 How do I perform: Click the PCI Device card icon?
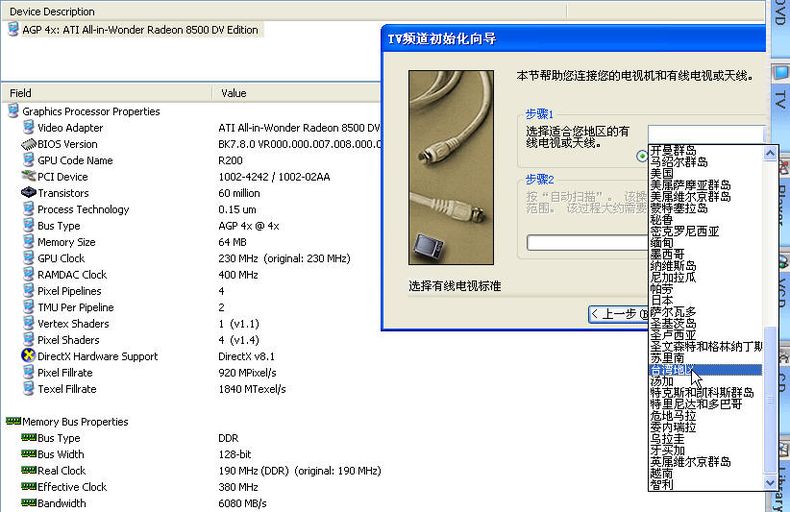point(29,176)
